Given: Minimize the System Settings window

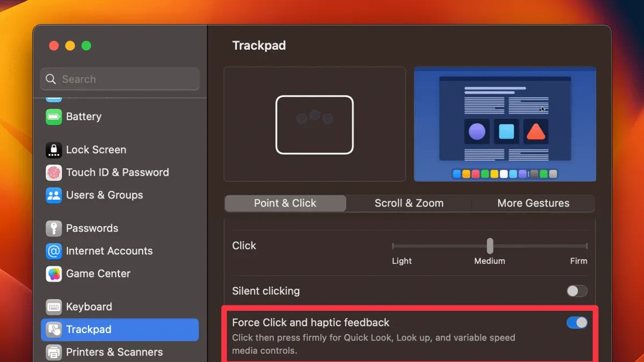Looking at the screenshot, I should [70, 46].
